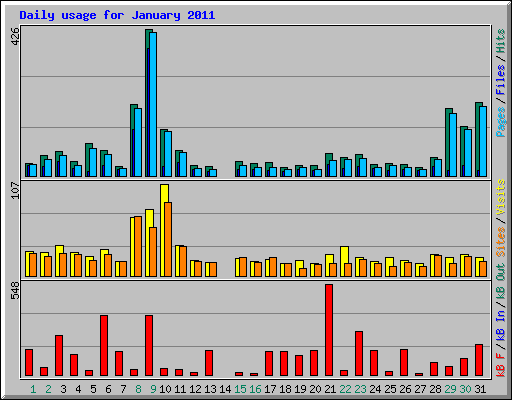Viewport: 512px width, 400px height.
Task: Click day label 28 on the x-axis
Action: tap(435, 389)
